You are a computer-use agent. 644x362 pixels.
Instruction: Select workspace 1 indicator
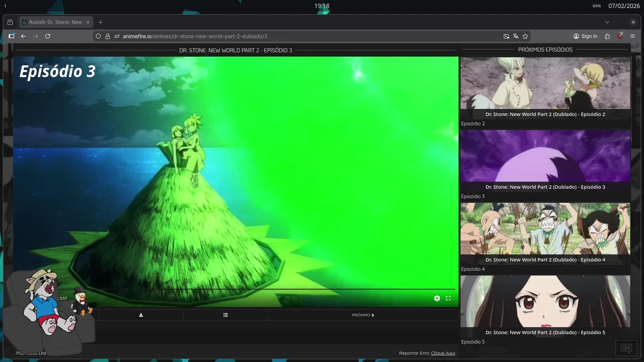[5, 6]
